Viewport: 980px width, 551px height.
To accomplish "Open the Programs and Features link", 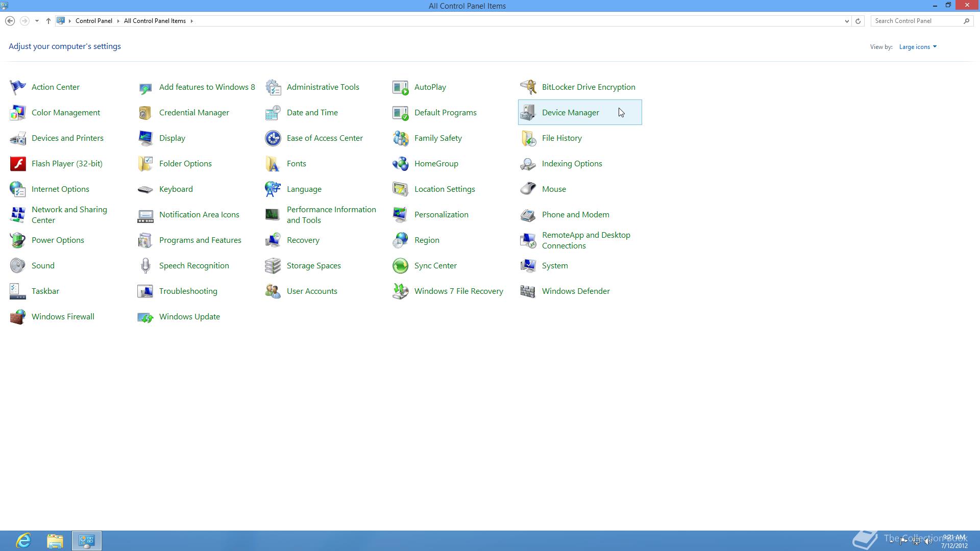I will click(x=200, y=240).
